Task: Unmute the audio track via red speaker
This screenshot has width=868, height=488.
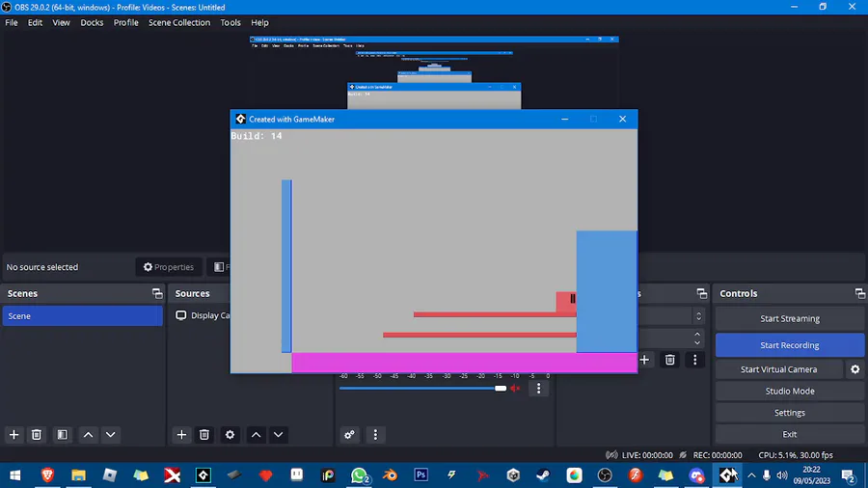Action: [515, 389]
